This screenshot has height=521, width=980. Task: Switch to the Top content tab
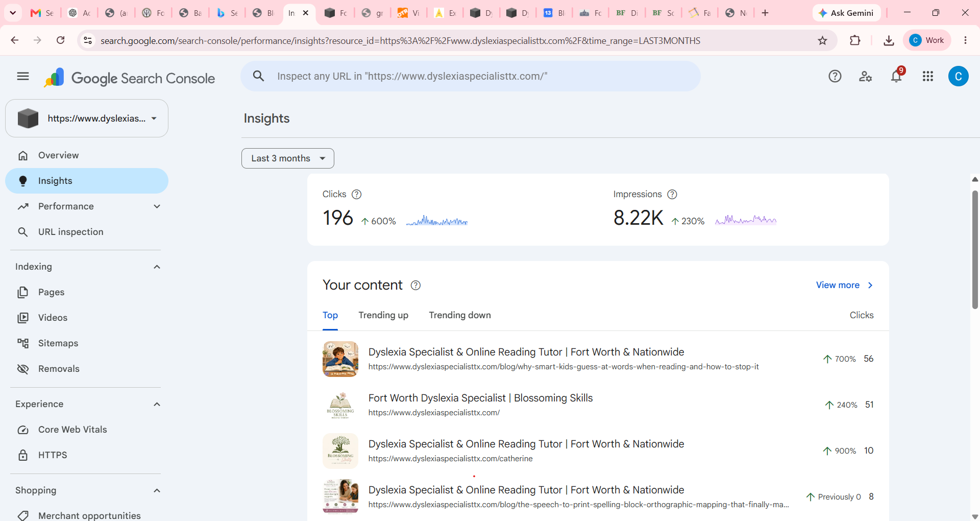click(330, 315)
